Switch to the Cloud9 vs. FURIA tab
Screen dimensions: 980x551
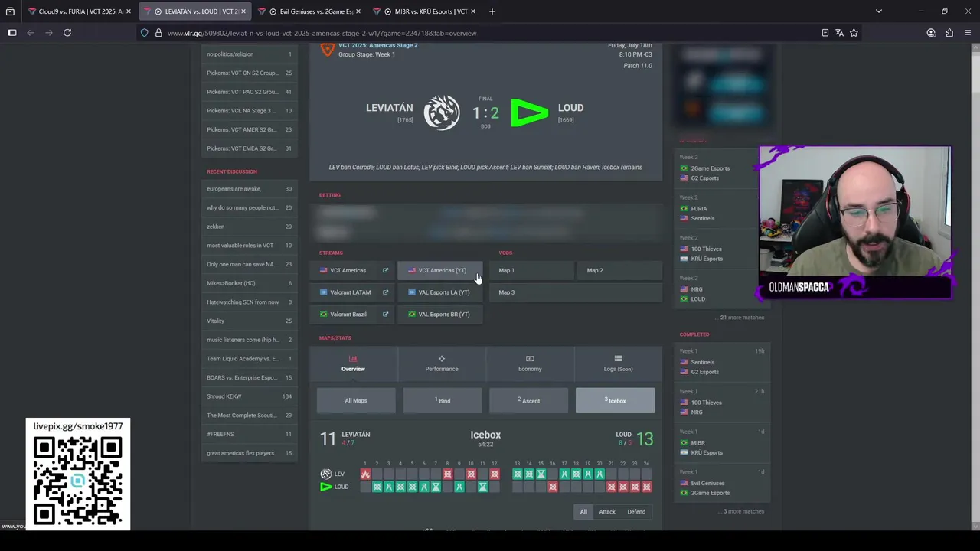(x=79, y=11)
